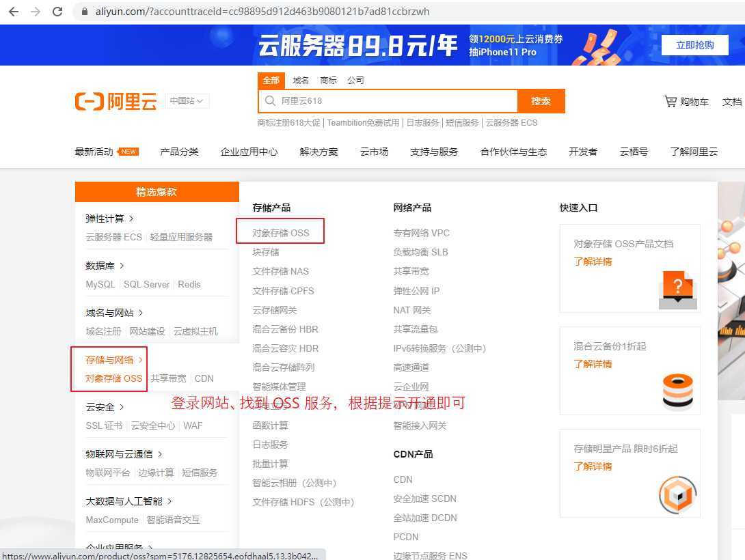Open the 商标注册618大促 hot-search link

[289, 122]
